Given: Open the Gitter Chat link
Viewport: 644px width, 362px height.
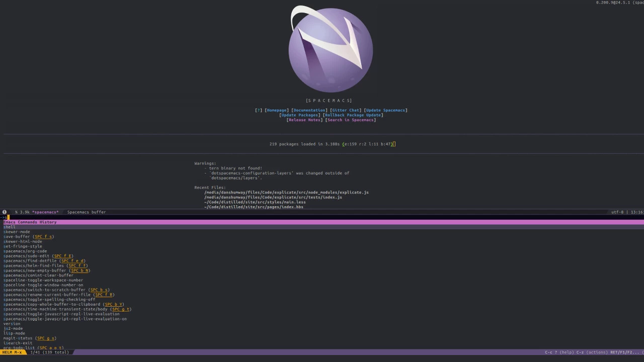Looking at the screenshot, I should (346, 110).
